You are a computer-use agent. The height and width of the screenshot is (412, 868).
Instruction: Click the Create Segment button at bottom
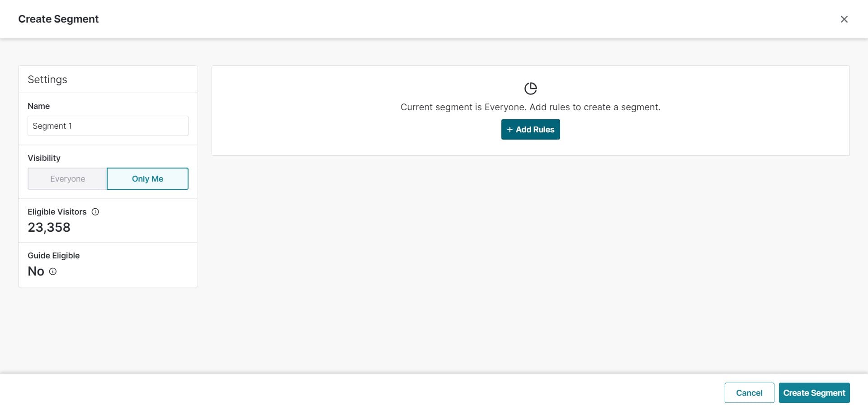(x=814, y=393)
